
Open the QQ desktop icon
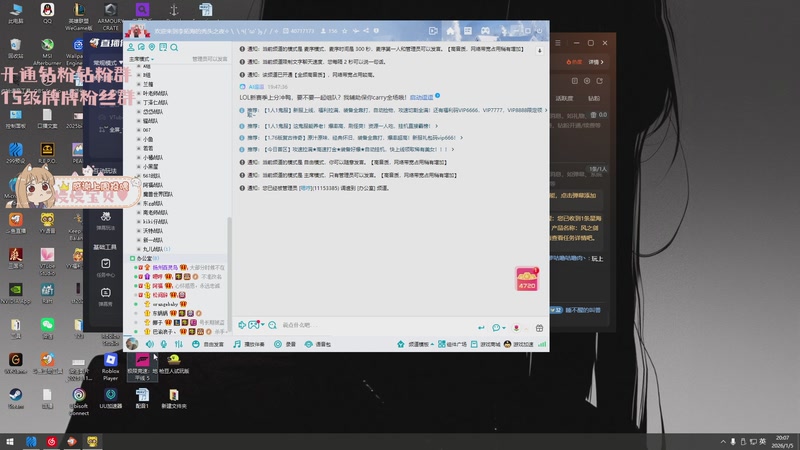pos(47,13)
